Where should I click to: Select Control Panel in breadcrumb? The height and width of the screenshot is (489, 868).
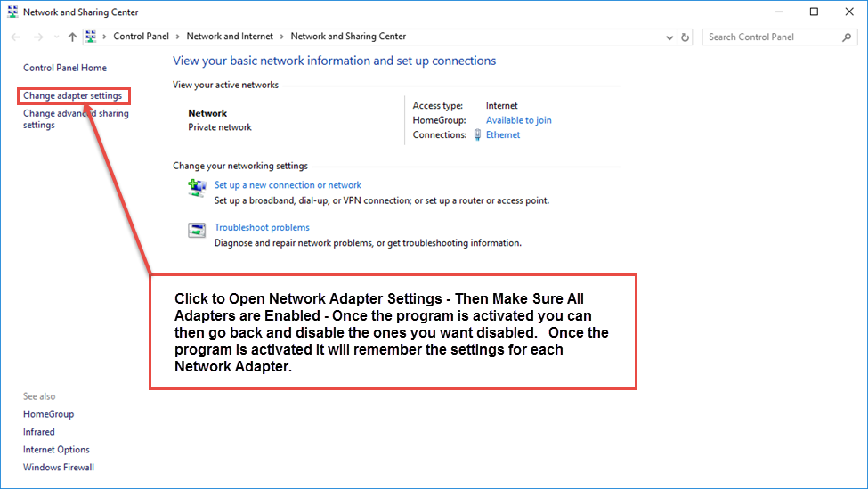[x=141, y=36]
